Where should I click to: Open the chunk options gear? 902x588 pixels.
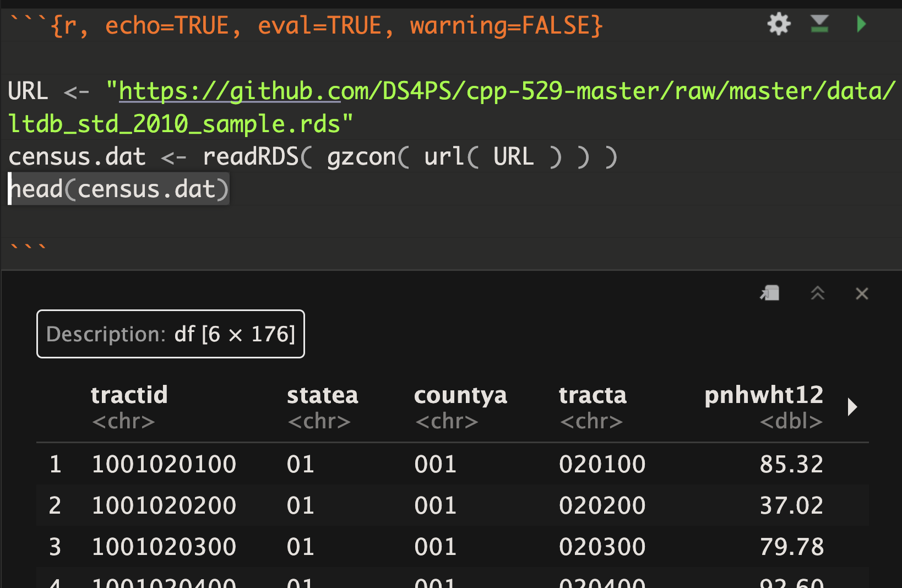click(778, 24)
